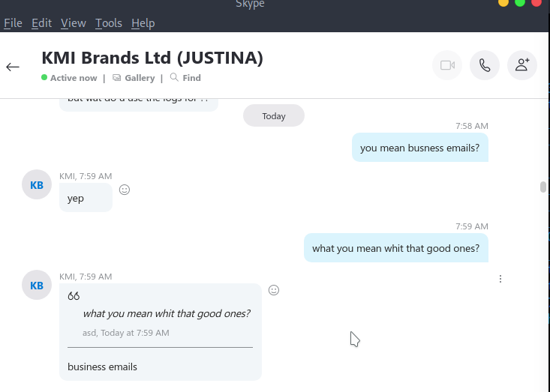This screenshot has height=392, width=550.
Task: Start a video call
Action: point(447,66)
